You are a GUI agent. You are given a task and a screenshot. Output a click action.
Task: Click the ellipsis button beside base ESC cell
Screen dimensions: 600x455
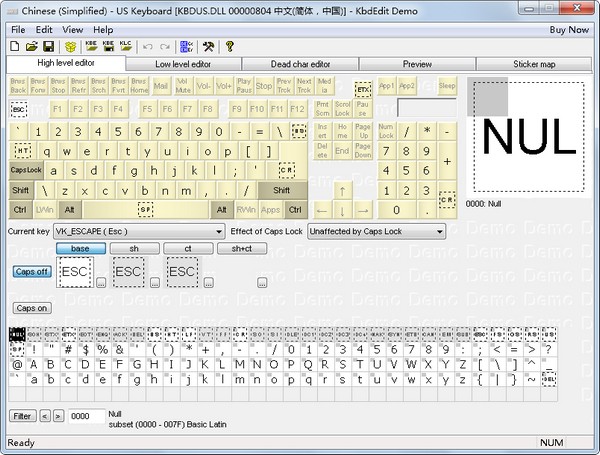point(101,283)
